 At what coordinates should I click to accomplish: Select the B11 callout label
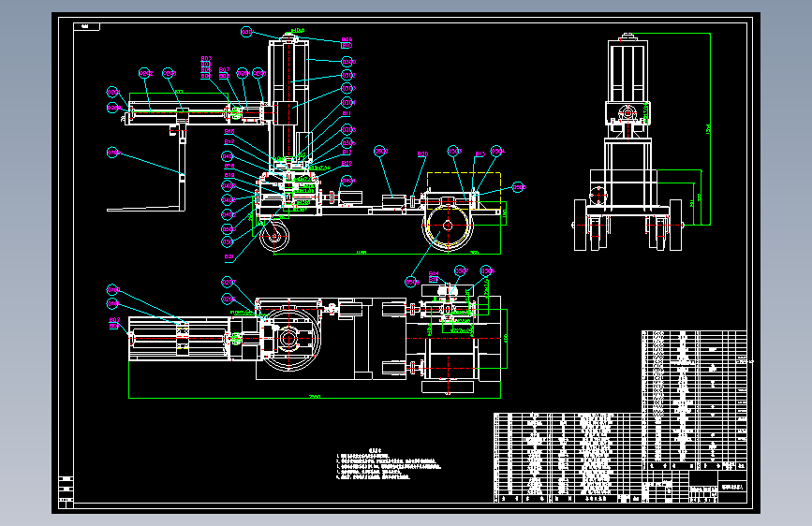pos(347,113)
